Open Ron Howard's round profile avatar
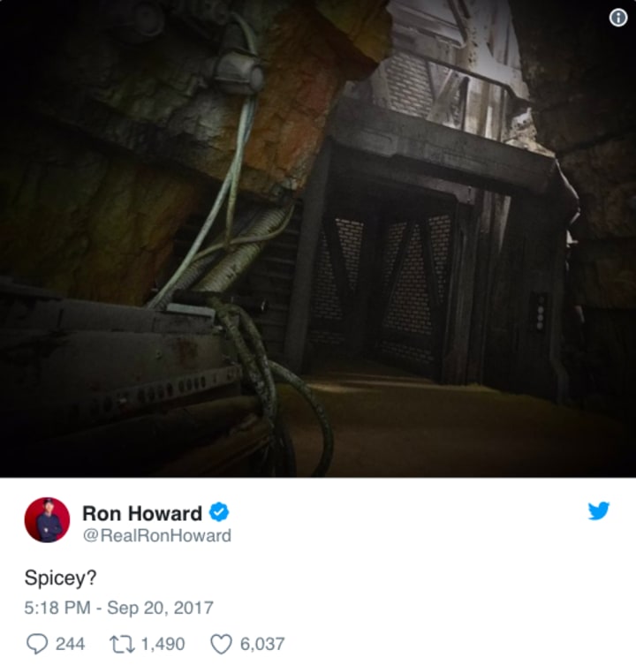This screenshot has width=636, height=672. pos(47,520)
